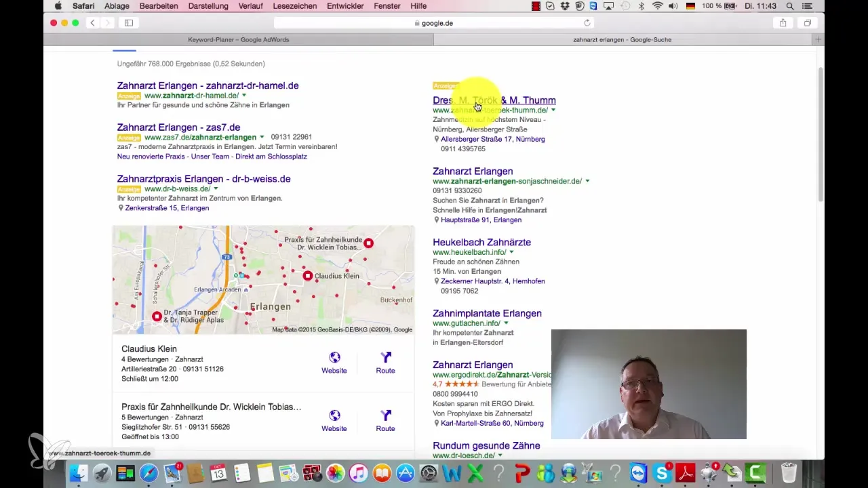Click the Website globe icon for Claudius Klein
Screen dimensions: 868x488
(334, 357)
